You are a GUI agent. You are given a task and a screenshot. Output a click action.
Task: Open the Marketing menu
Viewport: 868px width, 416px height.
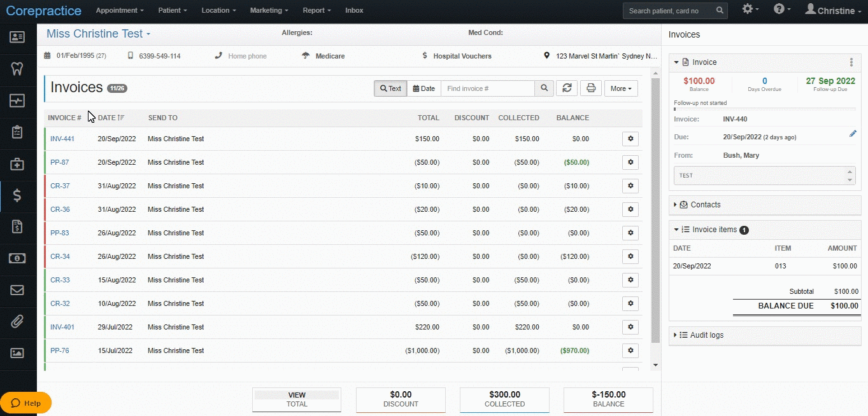[269, 11]
